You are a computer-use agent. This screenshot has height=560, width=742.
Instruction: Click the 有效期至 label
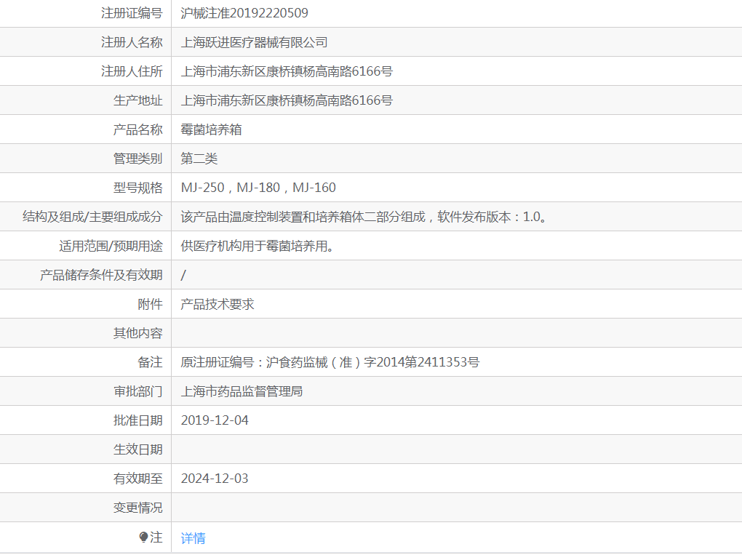coord(137,479)
